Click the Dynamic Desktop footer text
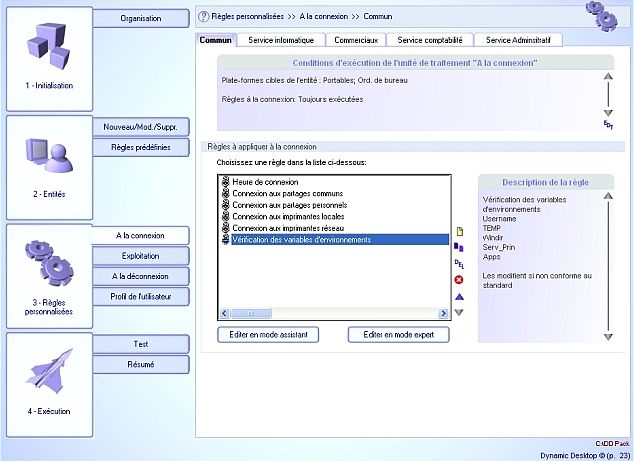 [585, 455]
